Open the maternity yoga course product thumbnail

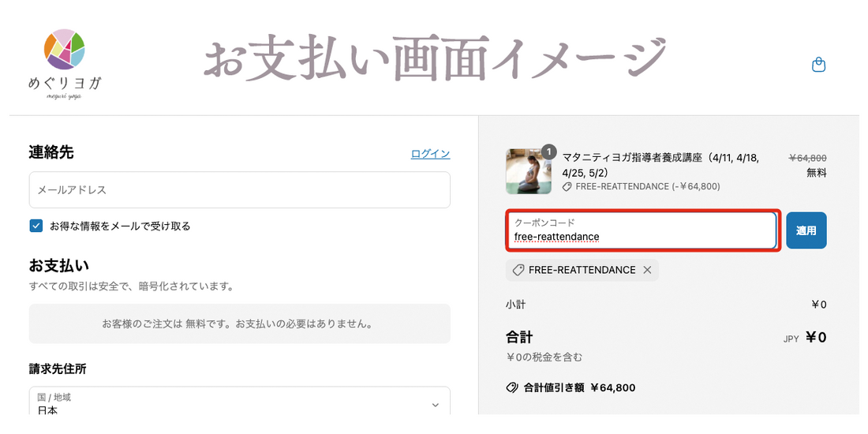point(528,171)
